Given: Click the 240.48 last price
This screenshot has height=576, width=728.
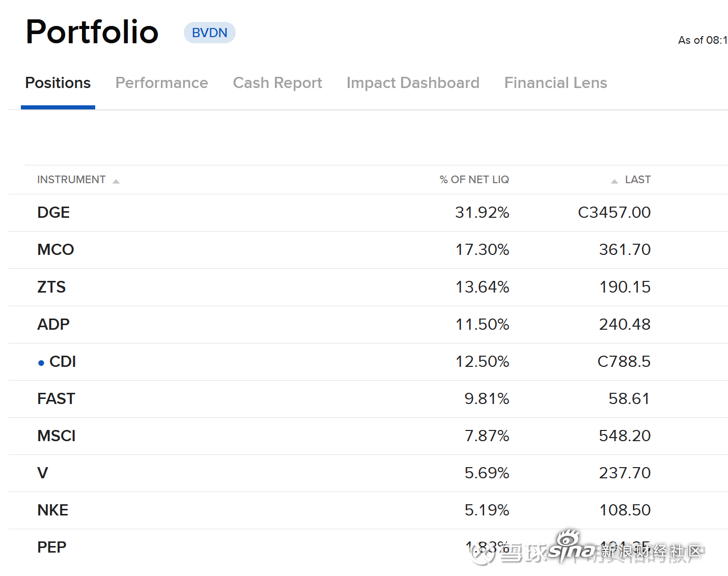Looking at the screenshot, I should tap(625, 324).
